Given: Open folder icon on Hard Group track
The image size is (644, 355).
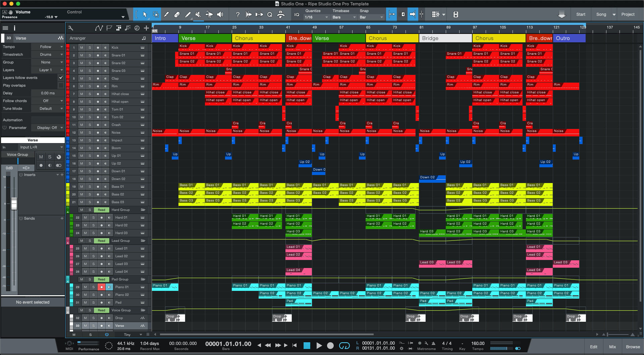Looking at the screenshot, I should coord(143,210).
